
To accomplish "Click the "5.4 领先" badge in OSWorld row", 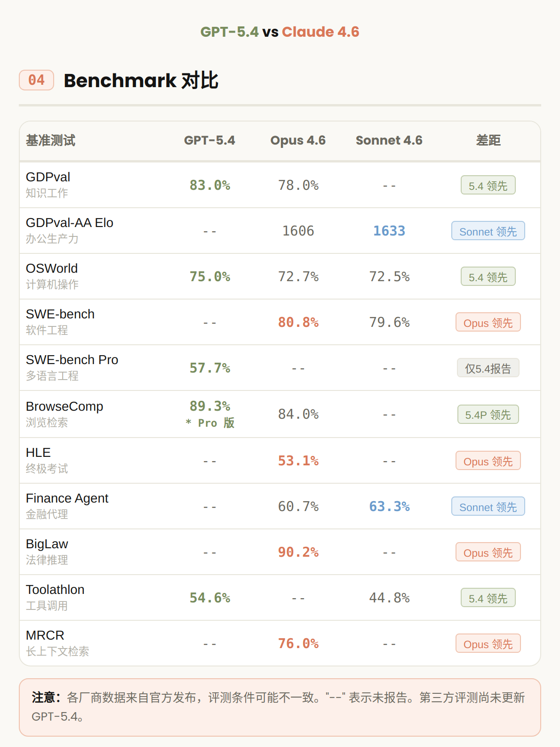I will click(x=488, y=276).
